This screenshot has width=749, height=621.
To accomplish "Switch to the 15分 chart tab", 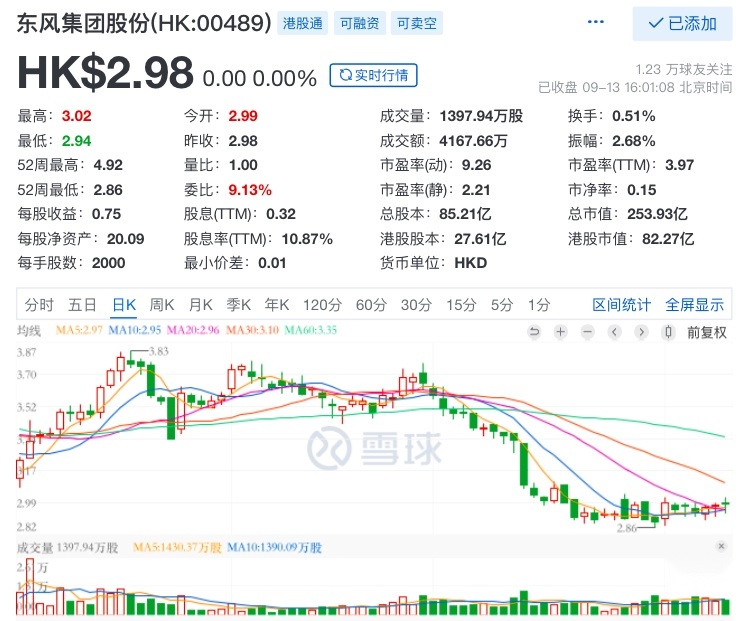I will coord(461,304).
